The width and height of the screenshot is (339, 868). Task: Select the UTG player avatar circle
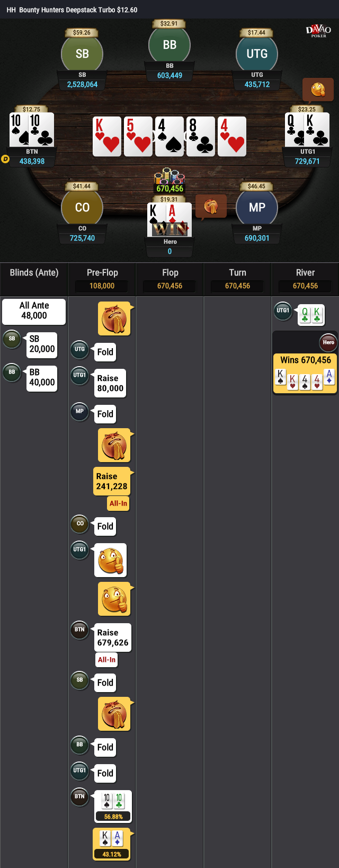point(257,54)
